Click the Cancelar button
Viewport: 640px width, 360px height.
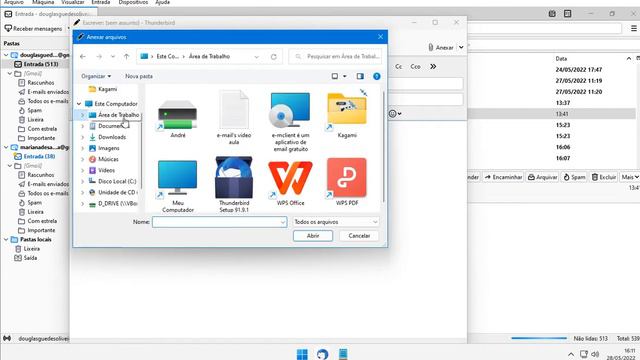click(359, 236)
